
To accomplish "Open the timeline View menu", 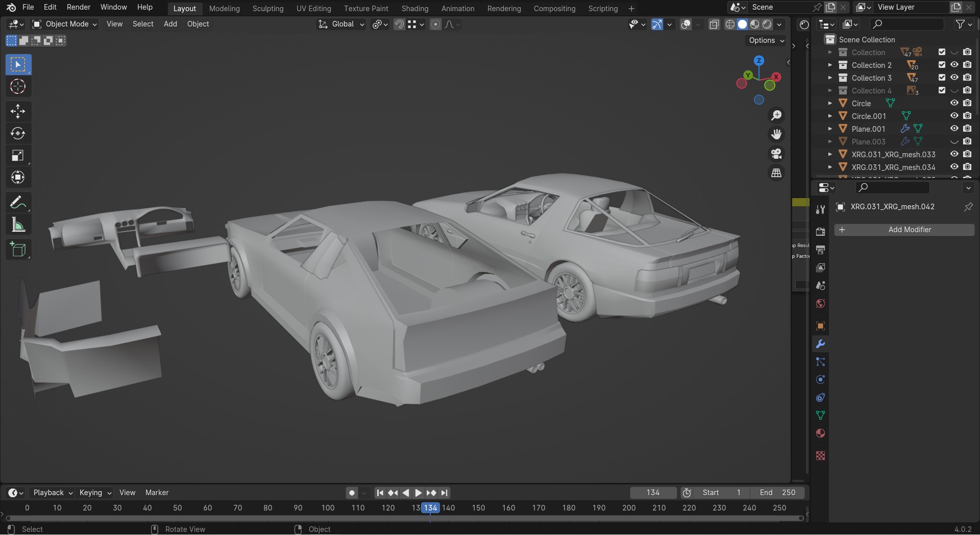I will pos(127,493).
